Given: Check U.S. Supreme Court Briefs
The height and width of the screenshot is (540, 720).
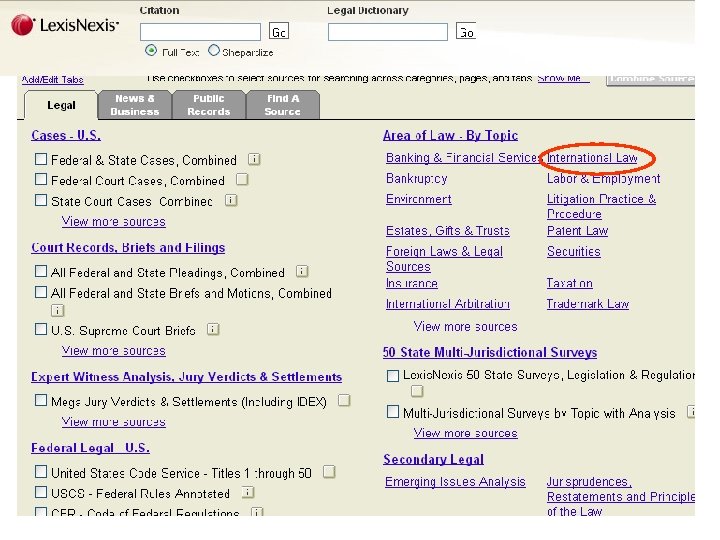Looking at the screenshot, I should (41, 329).
